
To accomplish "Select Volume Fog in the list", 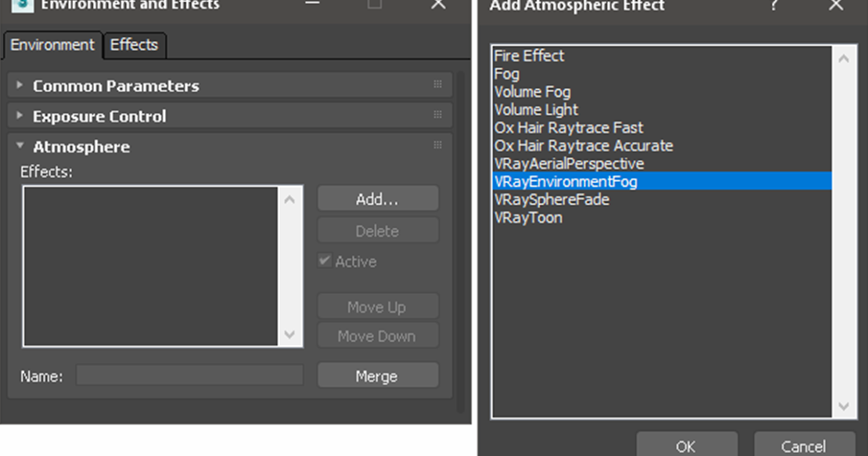I will [662, 92].
